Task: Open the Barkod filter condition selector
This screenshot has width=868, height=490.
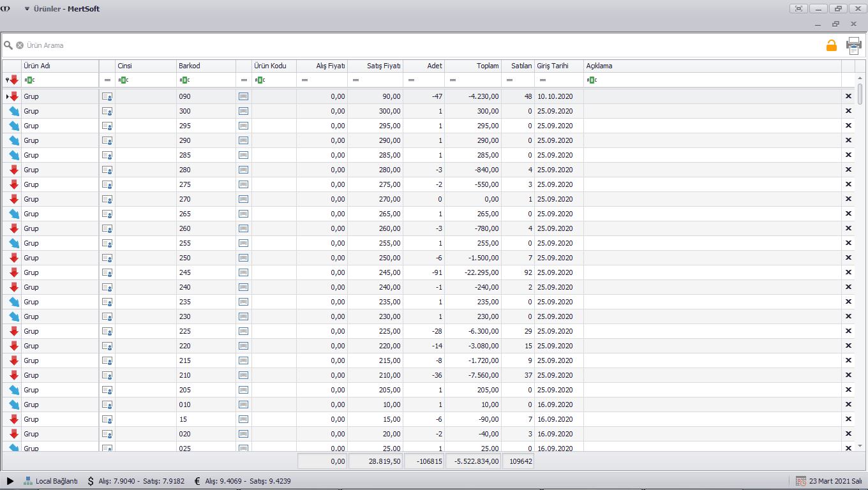Action: tap(184, 80)
